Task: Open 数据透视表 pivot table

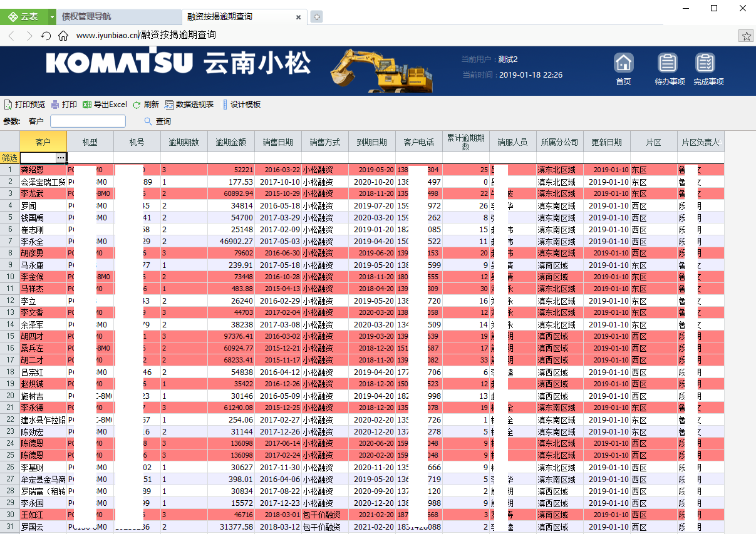Action: click(189, 105)
